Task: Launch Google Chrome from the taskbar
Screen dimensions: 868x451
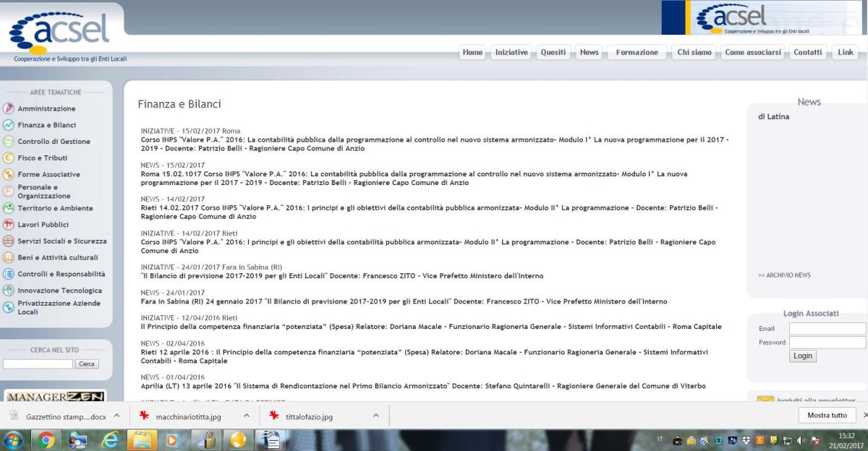Action: click(45, 439)
